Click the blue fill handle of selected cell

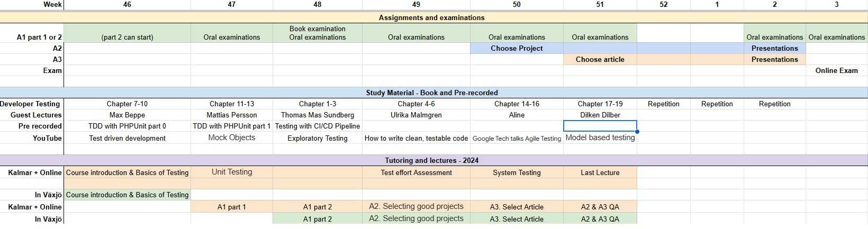click(637, 132)
